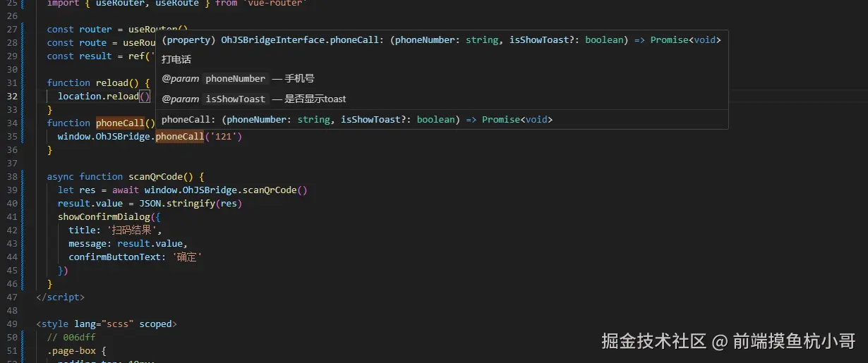Viewport: 868px width, 363px height.
Task: Click @param phoneNumber in the tooltip
Action: click(215, 79)
